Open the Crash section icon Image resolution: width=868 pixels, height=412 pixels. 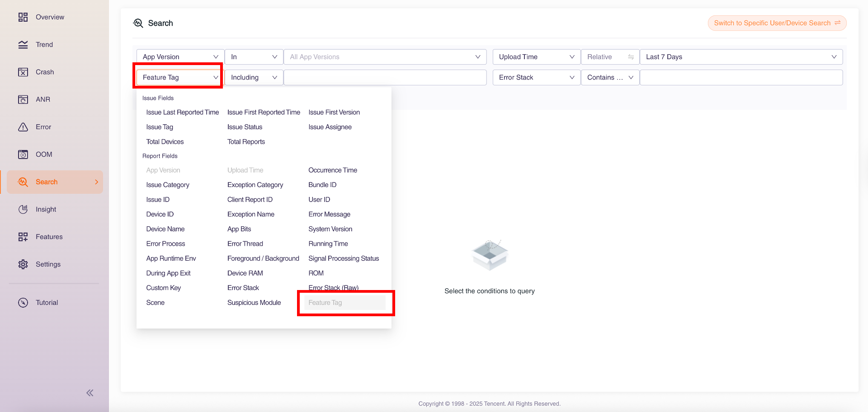(x=23, y=72)
